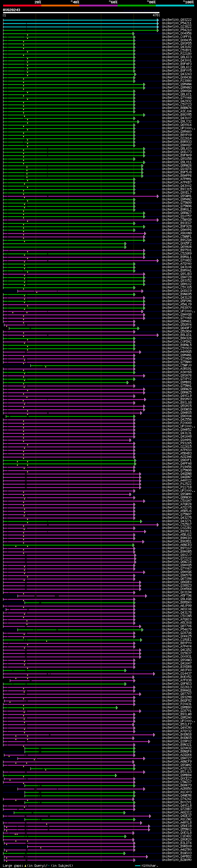The image size is (197, 868).
Task: Select label UniRef100_P23980
Action: pos(177,81)
